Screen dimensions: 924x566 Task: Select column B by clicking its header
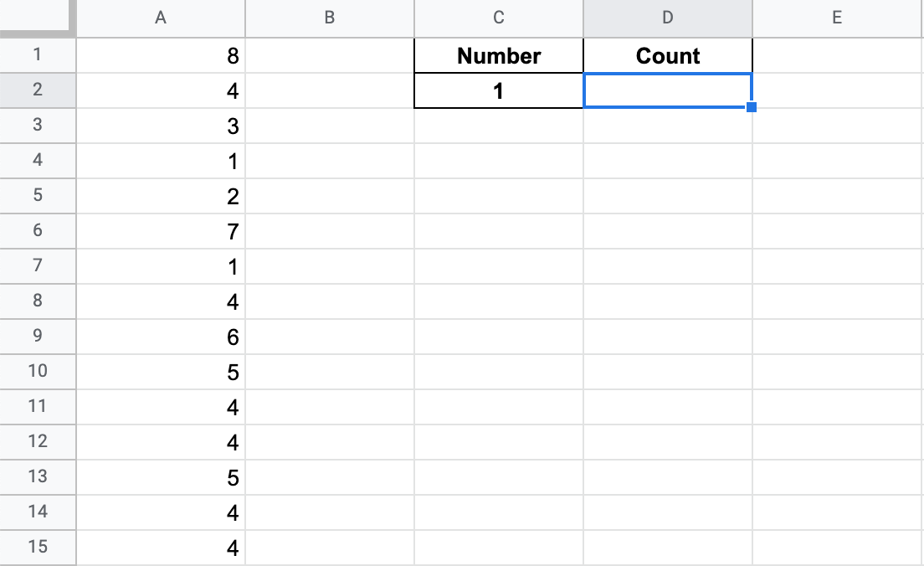(x=329, y=17)
